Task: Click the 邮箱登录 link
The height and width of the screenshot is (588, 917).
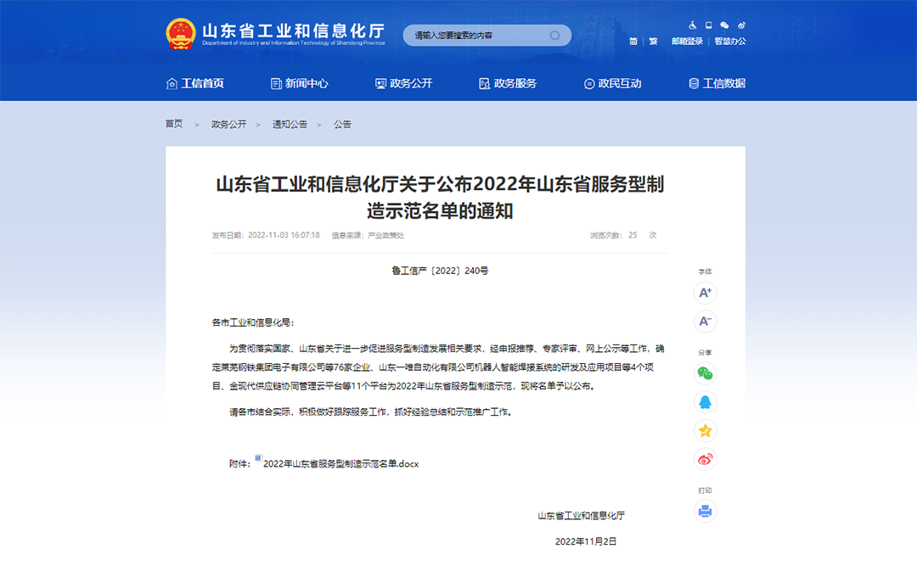Action: tap(687, 42)
